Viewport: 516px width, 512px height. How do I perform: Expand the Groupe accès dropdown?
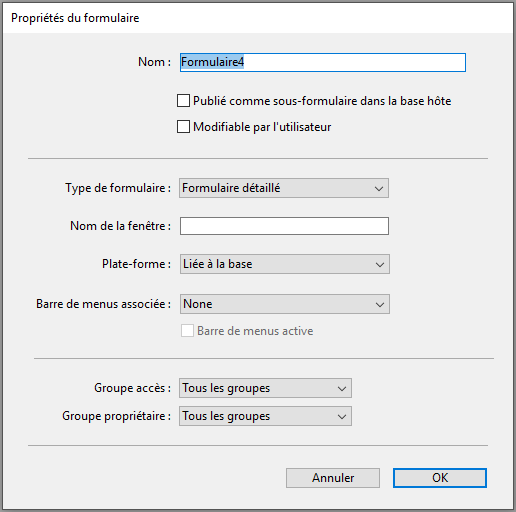pyautogui.click(x=265, y=388)
